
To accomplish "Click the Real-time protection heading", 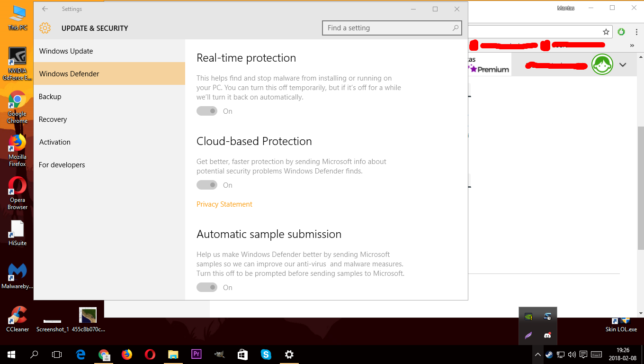I will pos(246,58).
